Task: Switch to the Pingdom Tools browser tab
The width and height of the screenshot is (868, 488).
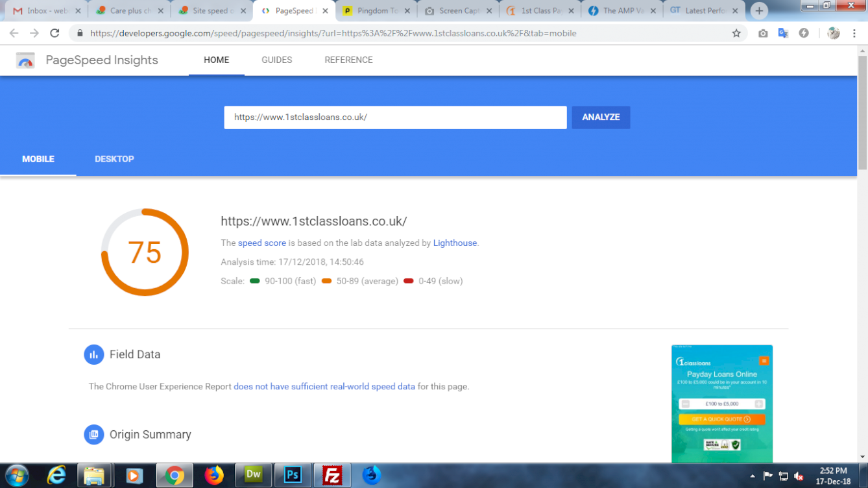Action: [x=378, y=11]
